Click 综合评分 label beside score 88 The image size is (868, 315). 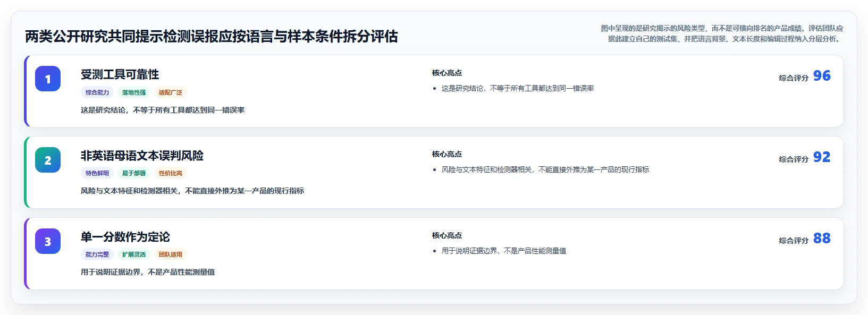coord(794,240)
